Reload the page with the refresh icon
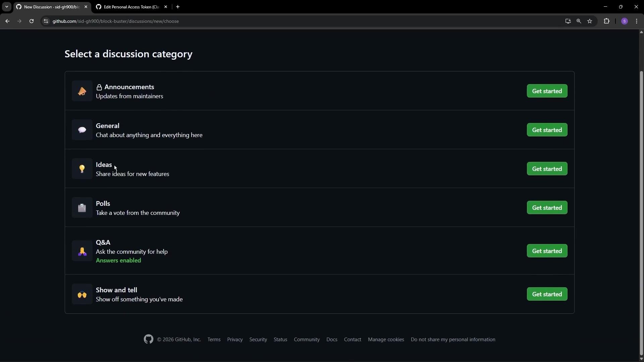Image resolution: width=644 pixels, height=362 pixels. (x=32, y=21)
